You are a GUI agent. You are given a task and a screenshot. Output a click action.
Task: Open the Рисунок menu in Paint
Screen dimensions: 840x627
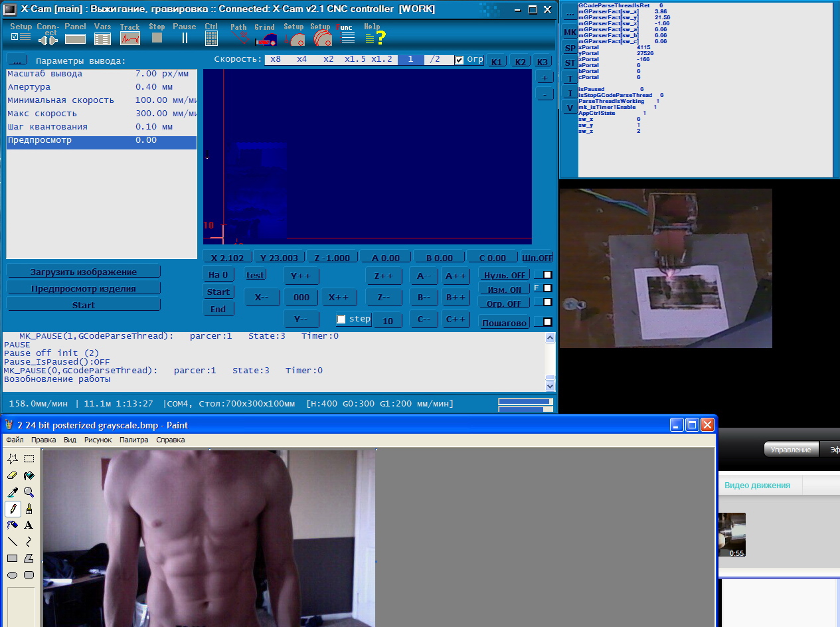click(x=98, y=440)
